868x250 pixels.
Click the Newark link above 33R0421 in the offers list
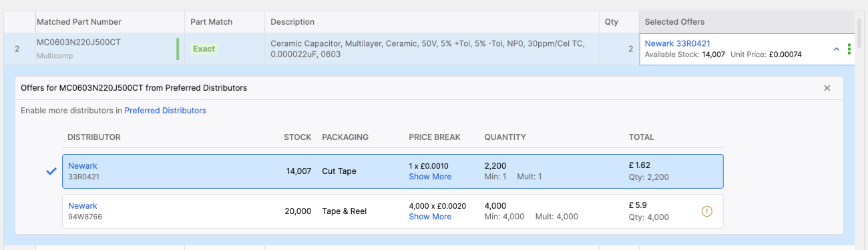(x=82, y=166)
